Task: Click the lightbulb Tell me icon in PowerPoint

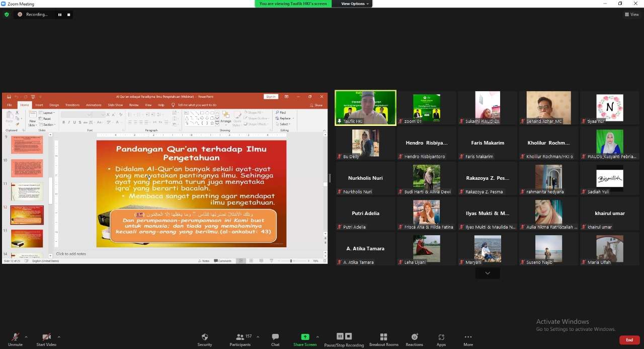Action: [x=174, y=105]
